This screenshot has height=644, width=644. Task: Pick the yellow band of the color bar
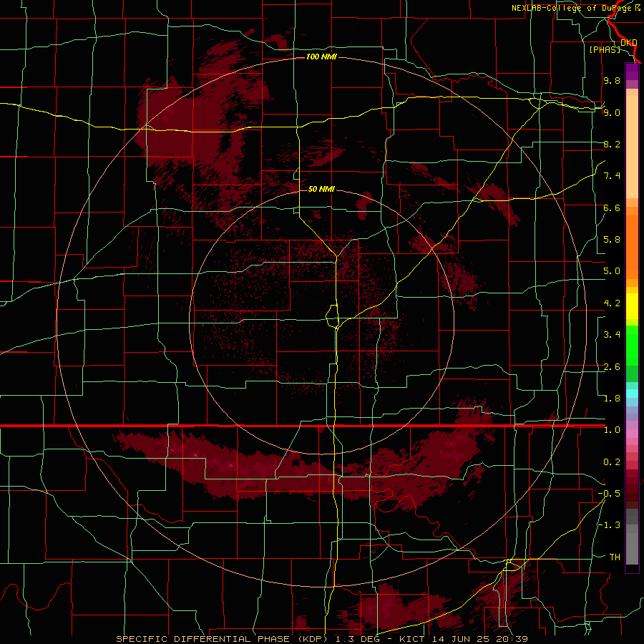632,306
